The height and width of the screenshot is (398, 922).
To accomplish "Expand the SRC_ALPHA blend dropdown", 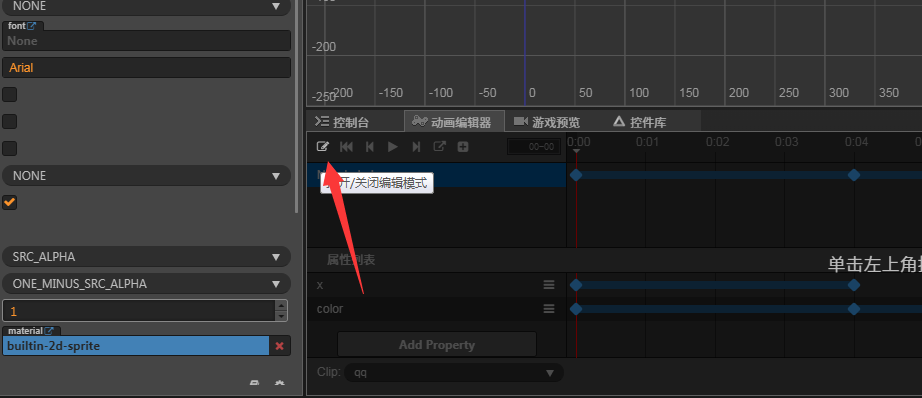I will (146, 257).
